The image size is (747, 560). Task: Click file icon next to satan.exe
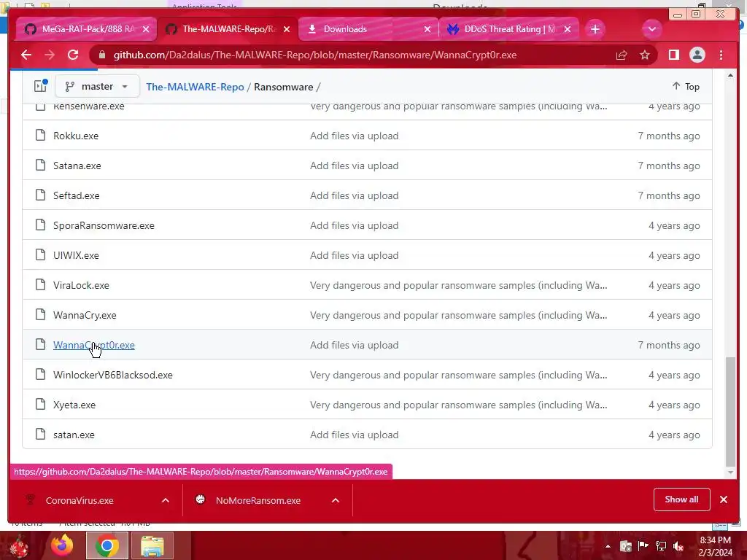pos(41,435)
